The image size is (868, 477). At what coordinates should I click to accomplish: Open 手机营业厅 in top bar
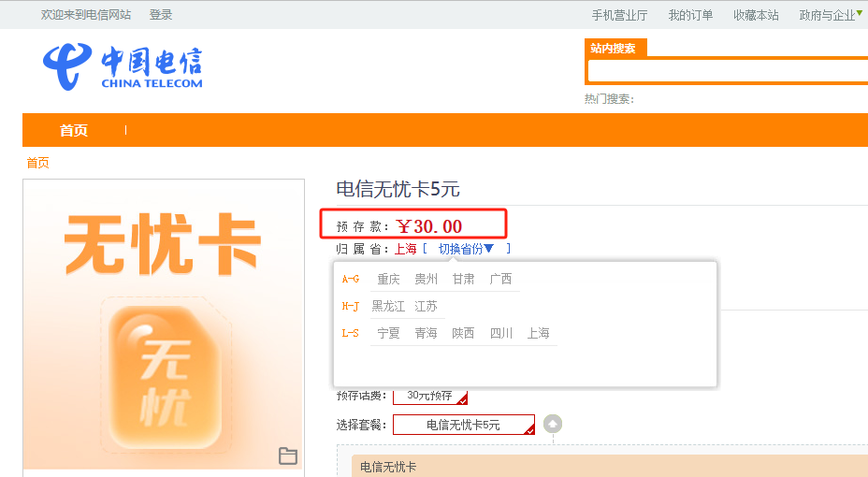point(619,15)
